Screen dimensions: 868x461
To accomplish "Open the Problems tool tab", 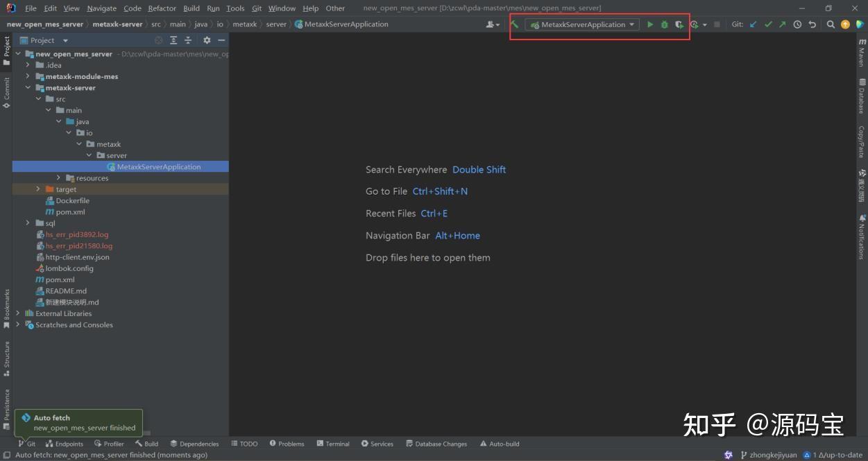I will (x=287, y=444).
